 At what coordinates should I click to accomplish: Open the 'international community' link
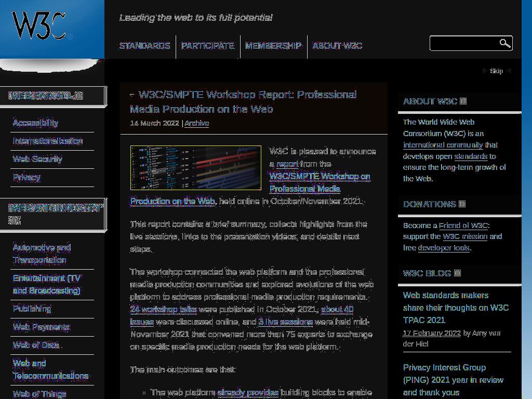pyautogui.click(x=443, y=145)
